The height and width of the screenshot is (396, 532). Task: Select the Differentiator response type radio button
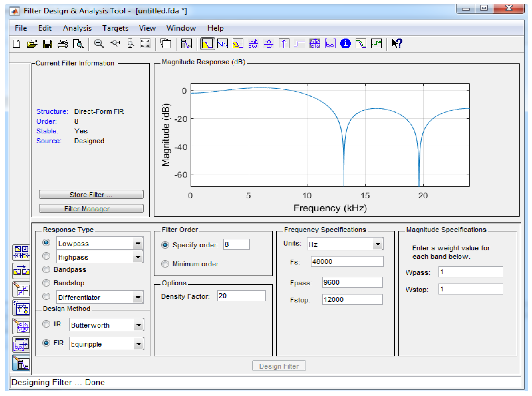[46, 297]
